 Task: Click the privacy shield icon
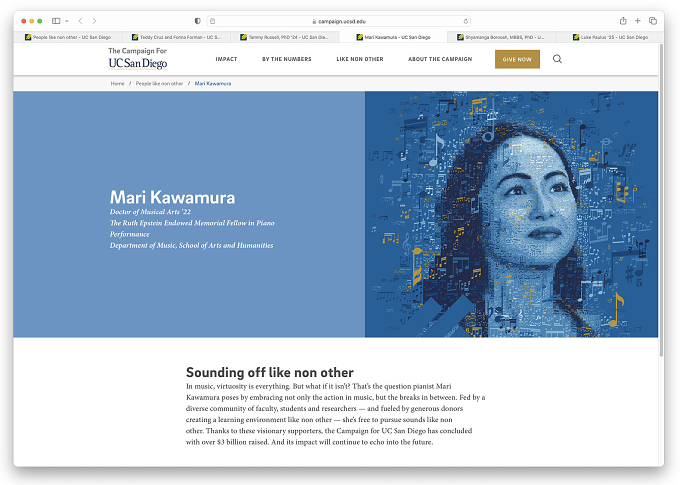pos(198,21)
